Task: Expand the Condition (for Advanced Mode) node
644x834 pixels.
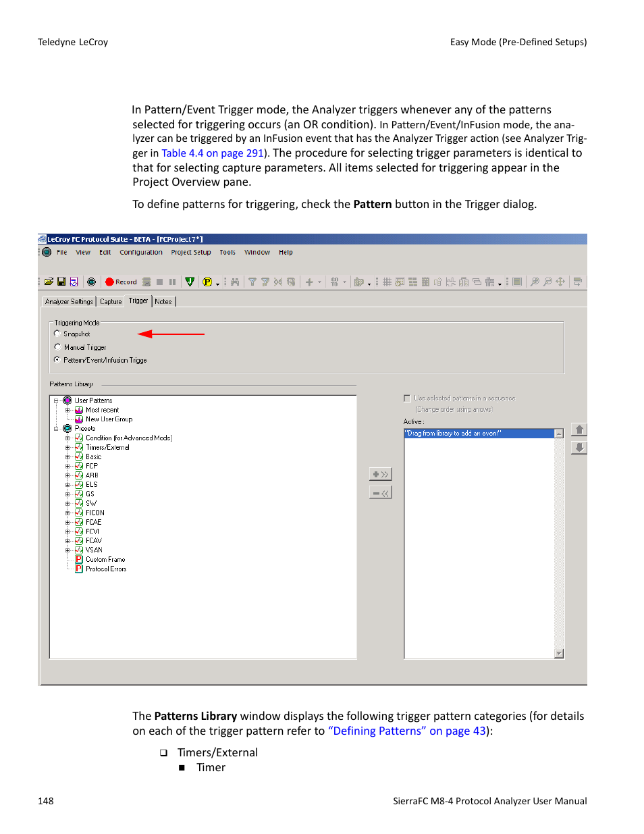Action: [x=68, y=438]
